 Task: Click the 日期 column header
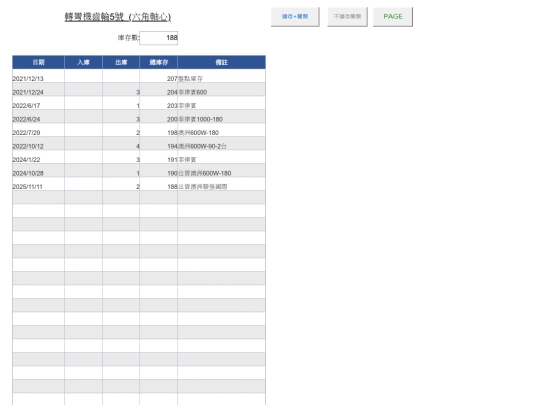click(x=38, y=62)
